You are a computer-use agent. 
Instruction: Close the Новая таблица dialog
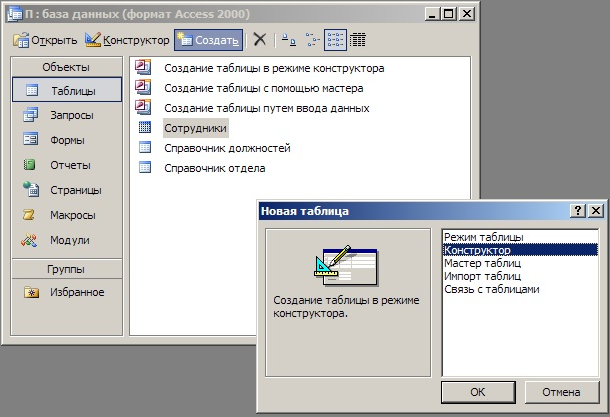coord(596,211)
